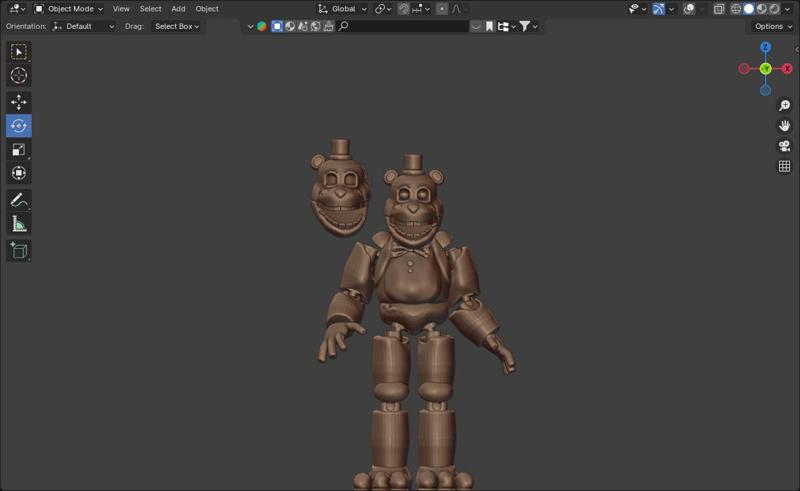Switch to camera view icon
The image size is (800, 491).
tap(784, 146)
